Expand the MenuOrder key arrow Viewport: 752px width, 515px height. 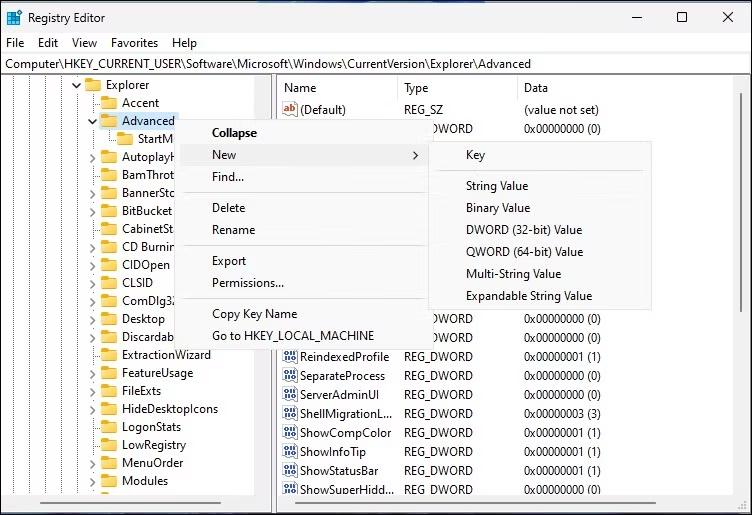pos(92,463)
